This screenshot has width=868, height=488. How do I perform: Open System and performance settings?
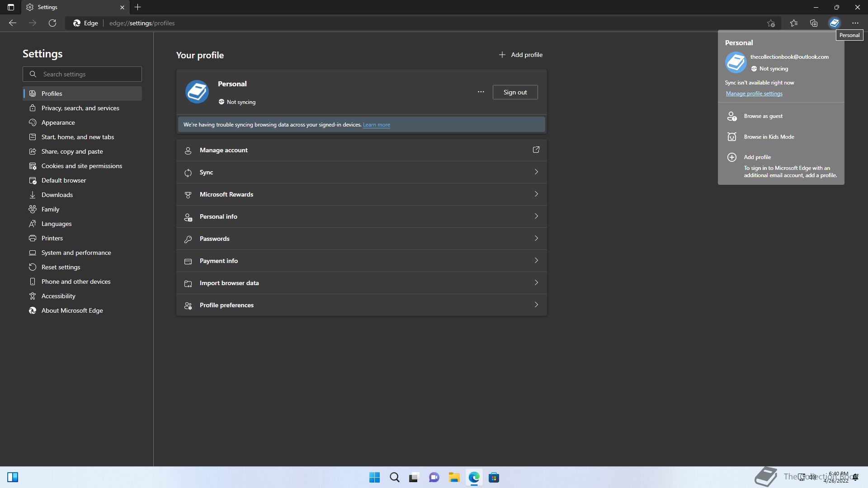tap(82, 253)
